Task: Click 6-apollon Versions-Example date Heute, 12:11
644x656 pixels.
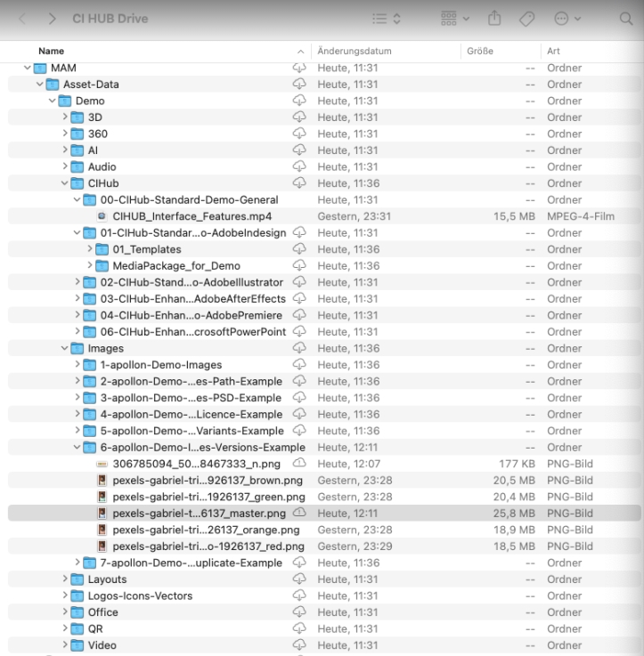Action: [347, 447]
